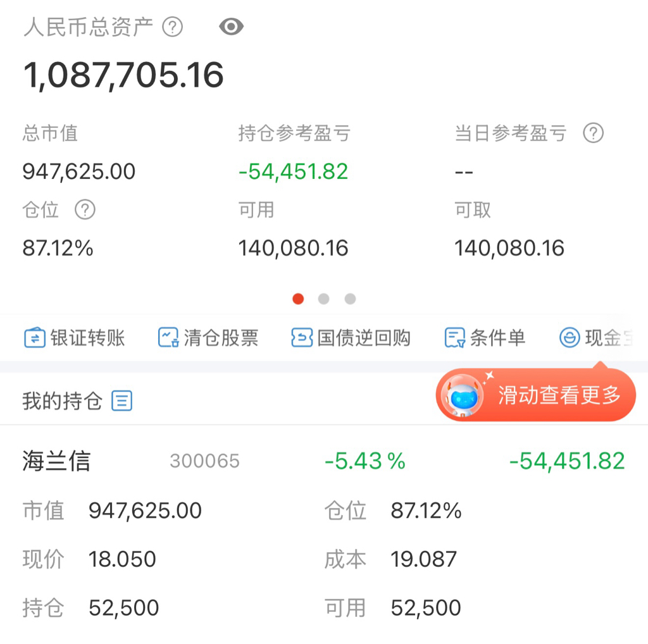Tap the 国债逆回购 icon
This screenshot has height=644, width=648.
click(x=302, y=337)
